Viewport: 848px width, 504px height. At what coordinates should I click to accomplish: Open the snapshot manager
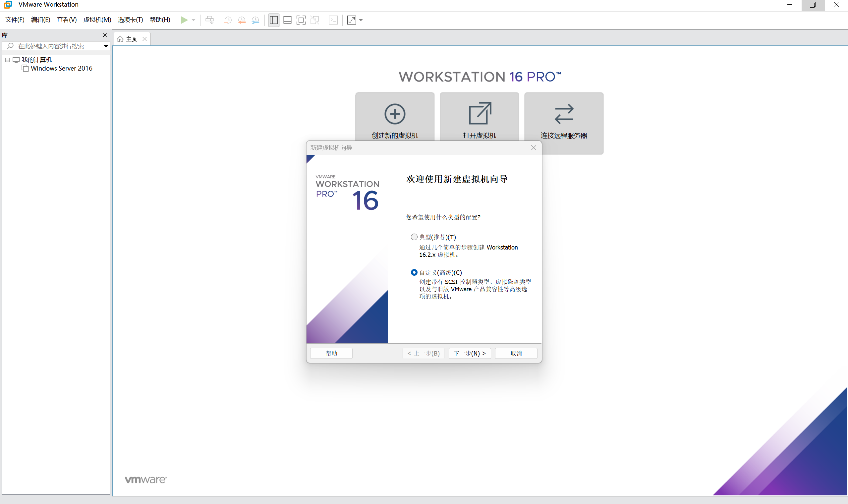pos(256,20)
